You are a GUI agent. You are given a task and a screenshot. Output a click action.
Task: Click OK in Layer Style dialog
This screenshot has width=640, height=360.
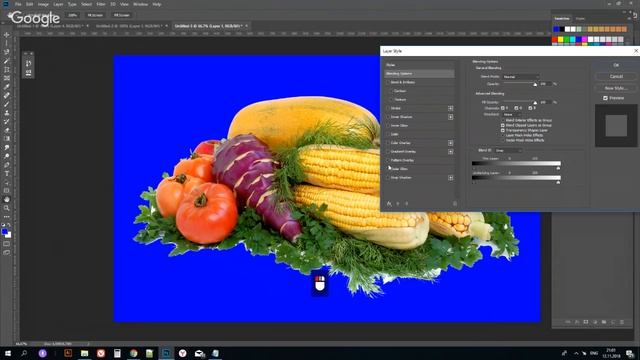616,65
